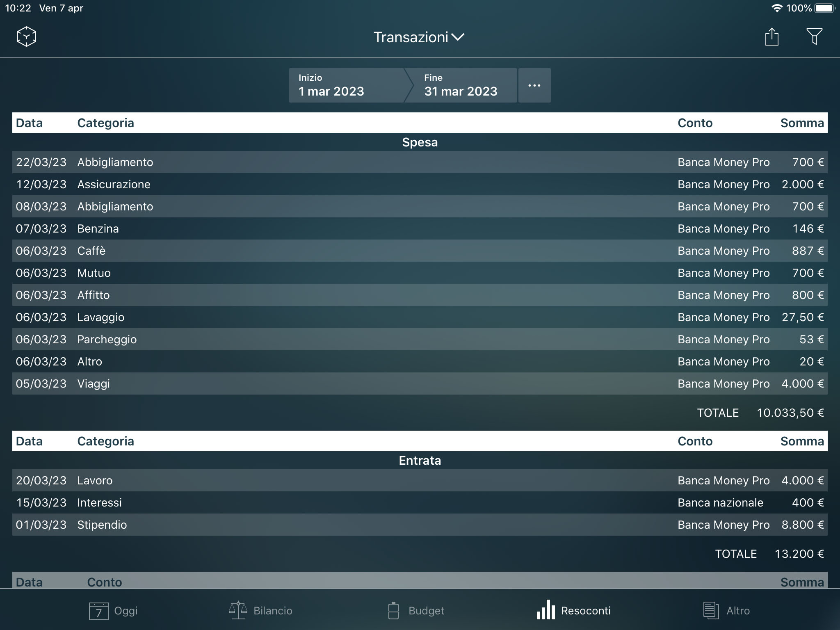Screen dimensions: 840x630
Task: Open the Viaggi expense of 4.000 €
Action: click(x=420, y=383)
